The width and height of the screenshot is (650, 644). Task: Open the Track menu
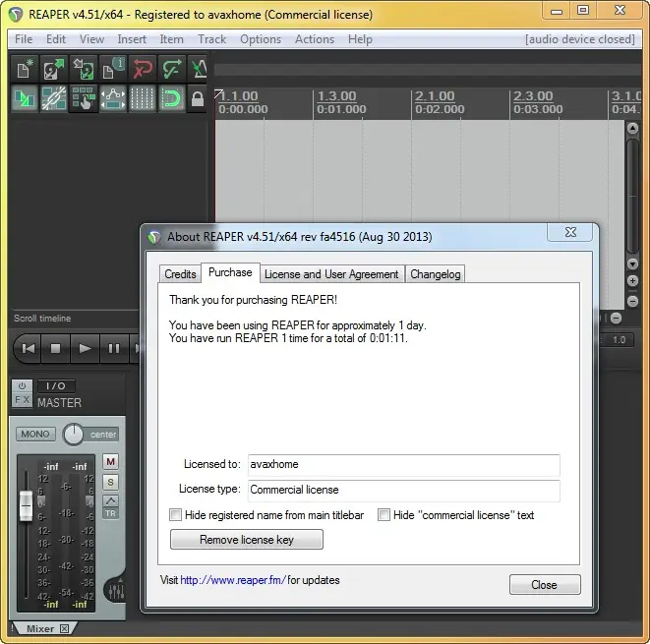[211, 39]
